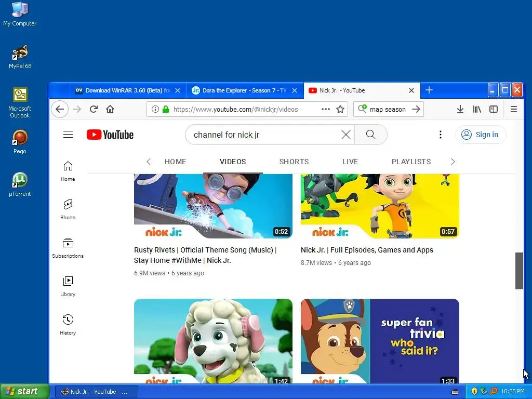Expand YouTube guide hamburger menu
This screenshot has height=399, width=532.
(68, 135)
